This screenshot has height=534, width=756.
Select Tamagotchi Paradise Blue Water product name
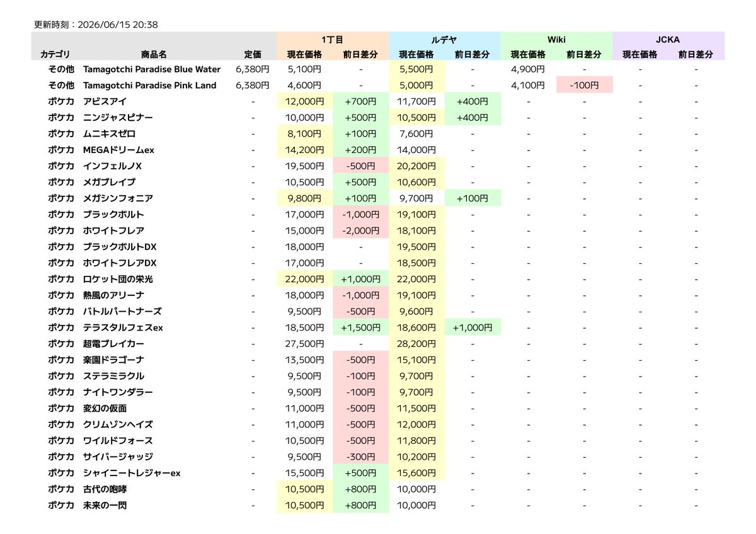click(x=152, y=69)
